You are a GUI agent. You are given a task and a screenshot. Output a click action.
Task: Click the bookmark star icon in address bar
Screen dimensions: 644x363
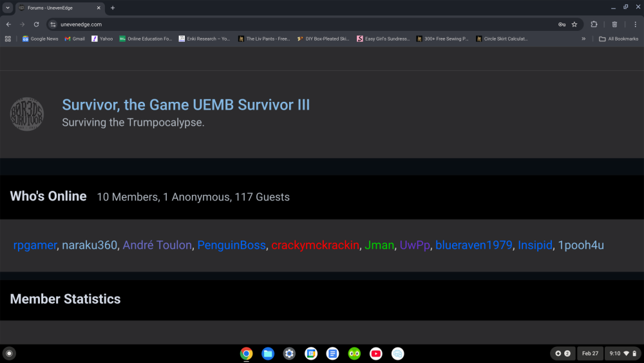[574, 25]
